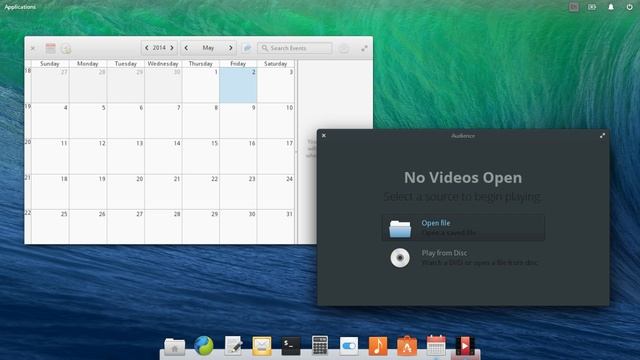This screenshot has width=640, height=360.
Task: Click week number 22 in Calendar
Action: 28,213
